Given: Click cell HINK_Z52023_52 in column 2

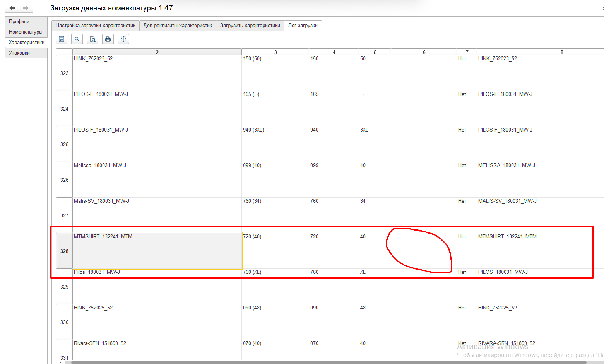Looking at the screenshot, I should point(157,73).
